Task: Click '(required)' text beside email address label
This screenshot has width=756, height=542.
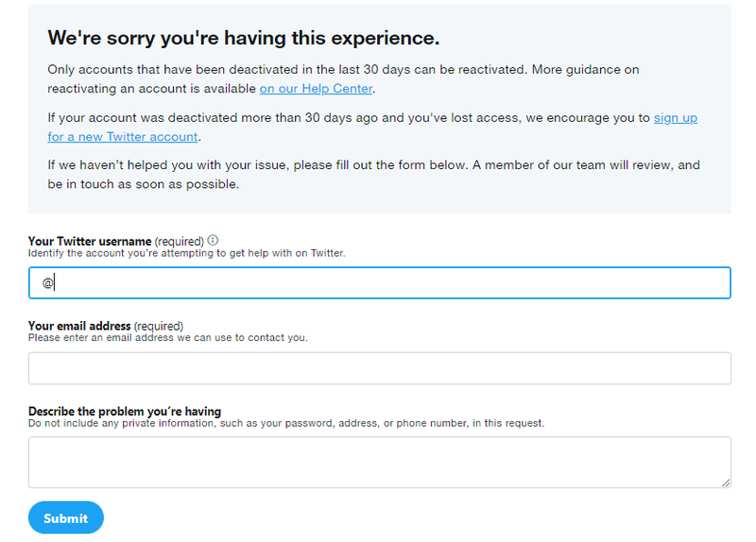Action: pyautogui.click(x=159, y=326)
